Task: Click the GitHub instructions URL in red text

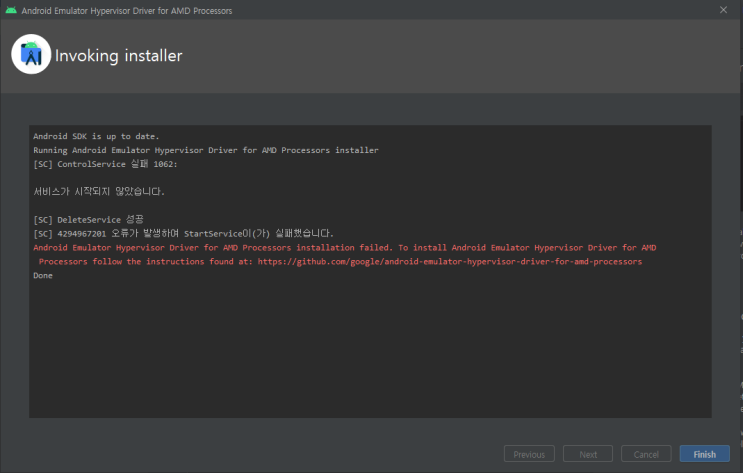Action: [x=450, y=262]
